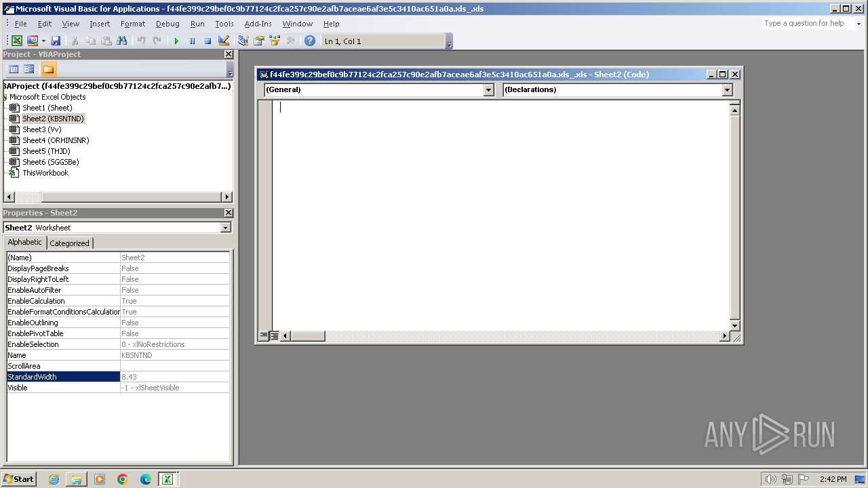The height and width of the screenshot is (488, 868).
Task: Select Sheet2 (KBSNTND) in project tree
Action: [53, 119]
